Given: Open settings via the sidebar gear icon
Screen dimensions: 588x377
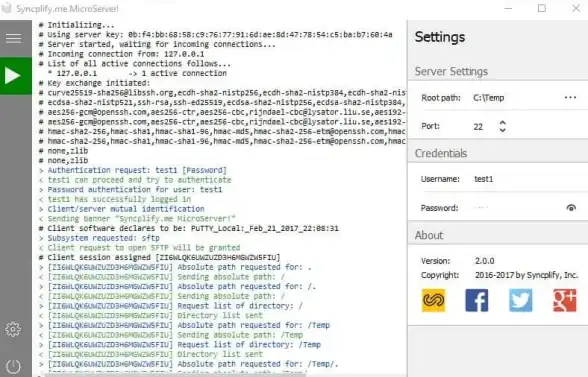Looking at the screenshot, I should coord(13,329).
